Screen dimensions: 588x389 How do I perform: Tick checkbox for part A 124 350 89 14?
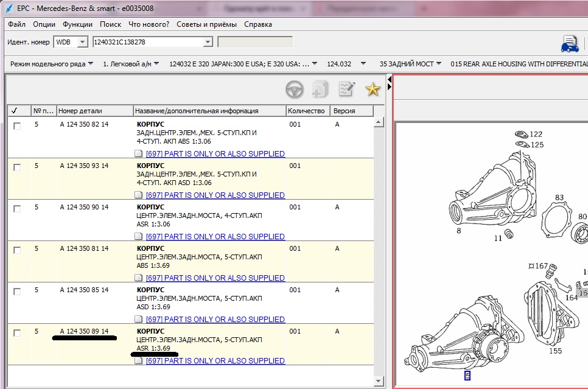pos(17,333)
